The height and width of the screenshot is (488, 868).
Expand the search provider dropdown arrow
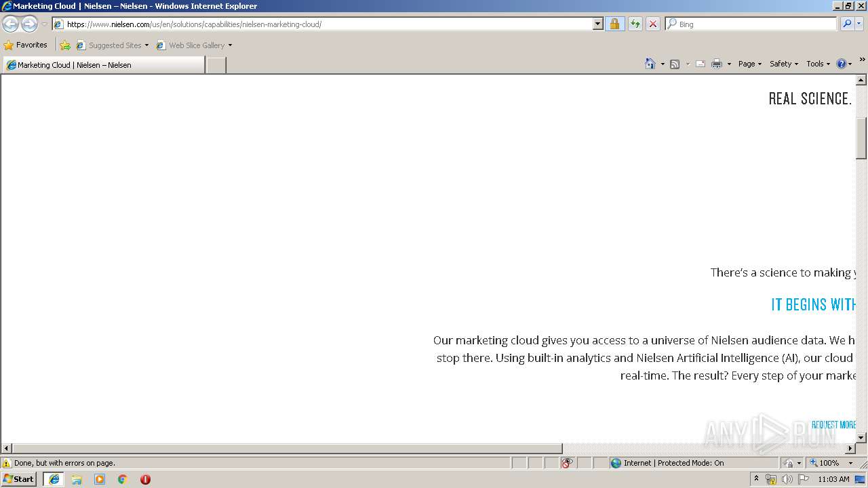point(860,24)
